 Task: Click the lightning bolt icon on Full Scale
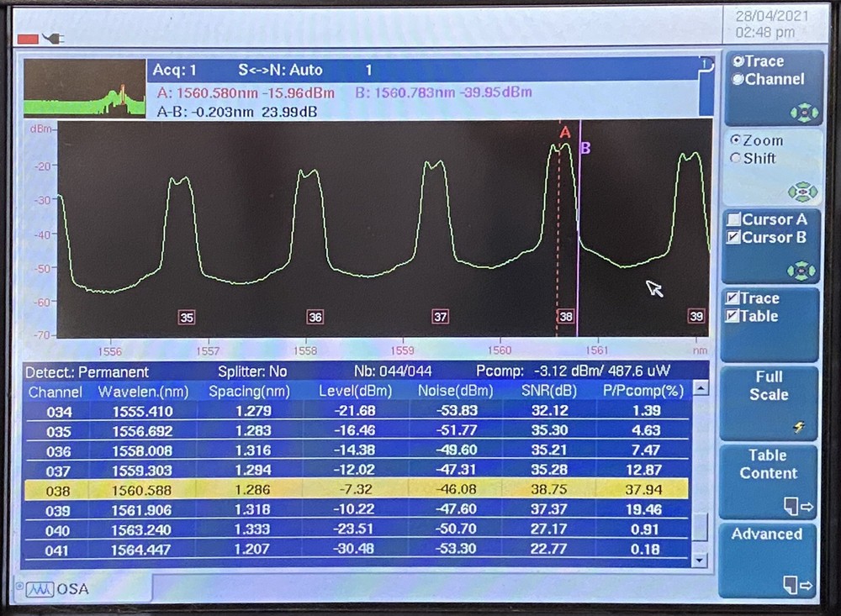(x=799, y=426)
